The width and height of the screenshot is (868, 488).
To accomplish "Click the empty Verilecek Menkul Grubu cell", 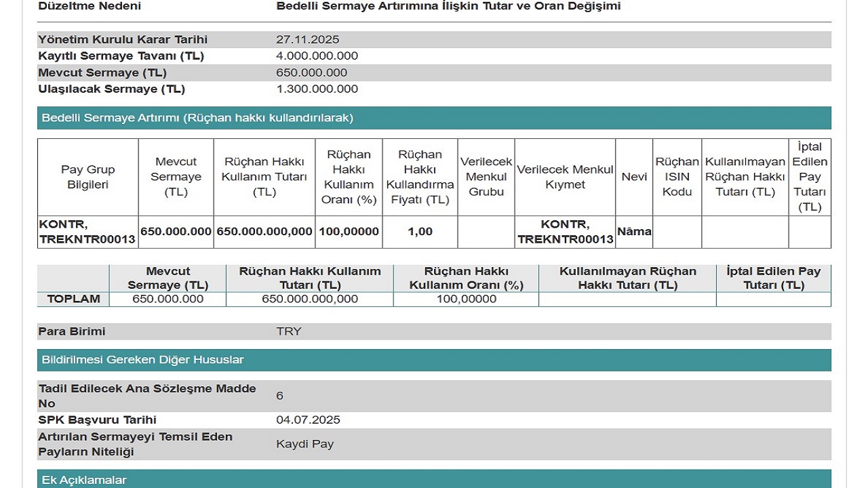I will (x=486, y=232).
